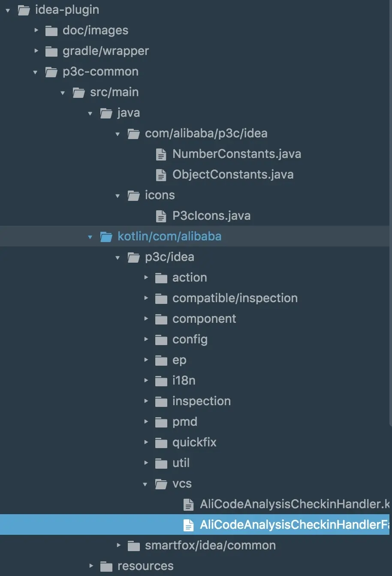
Task: Click the folder icon next to doc/images
Action: point(51,30)
